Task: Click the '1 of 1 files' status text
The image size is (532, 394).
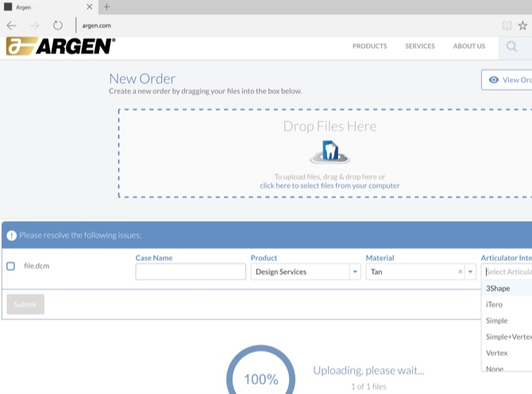Action: pyautogui.click(x=368, y=387)
